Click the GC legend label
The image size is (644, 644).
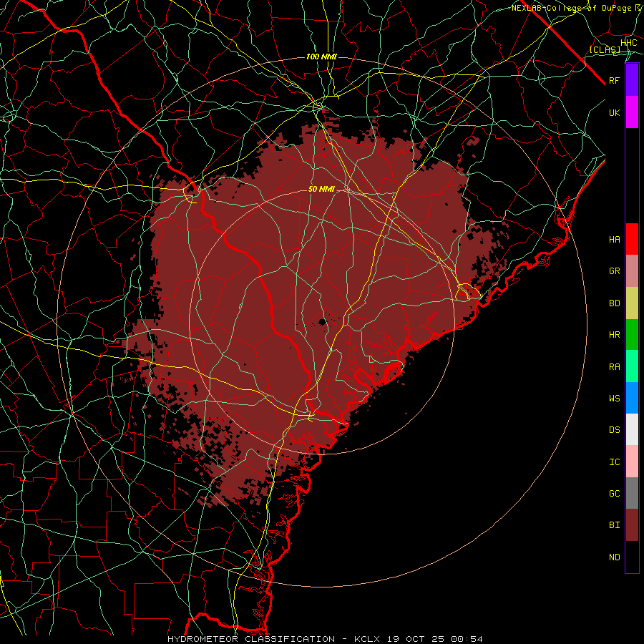[614, 493]
